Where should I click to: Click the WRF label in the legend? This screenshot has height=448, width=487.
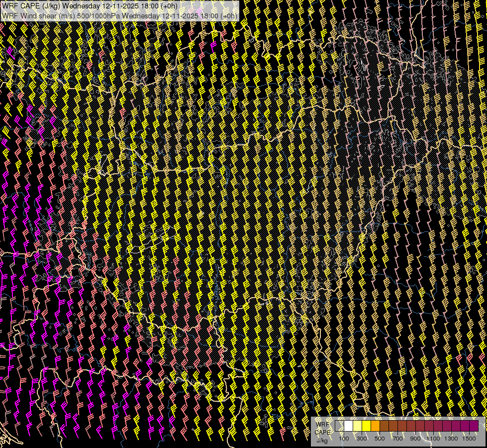click(x=322, y=425)
